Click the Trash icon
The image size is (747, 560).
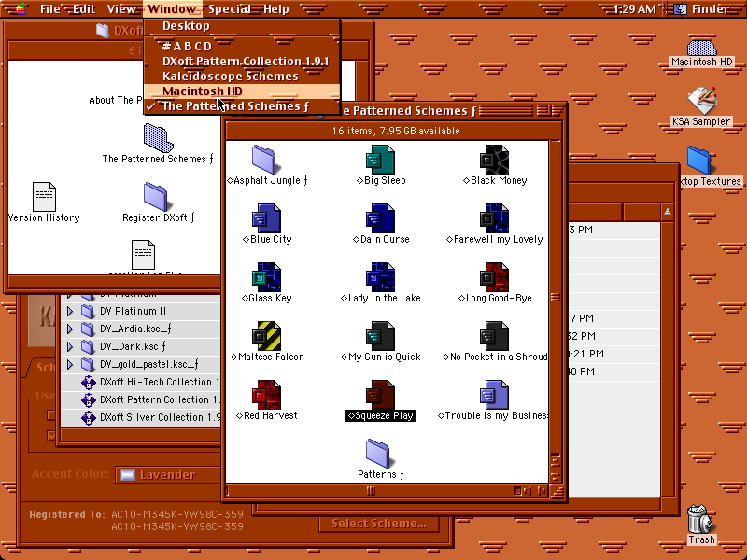coord(699,519)
